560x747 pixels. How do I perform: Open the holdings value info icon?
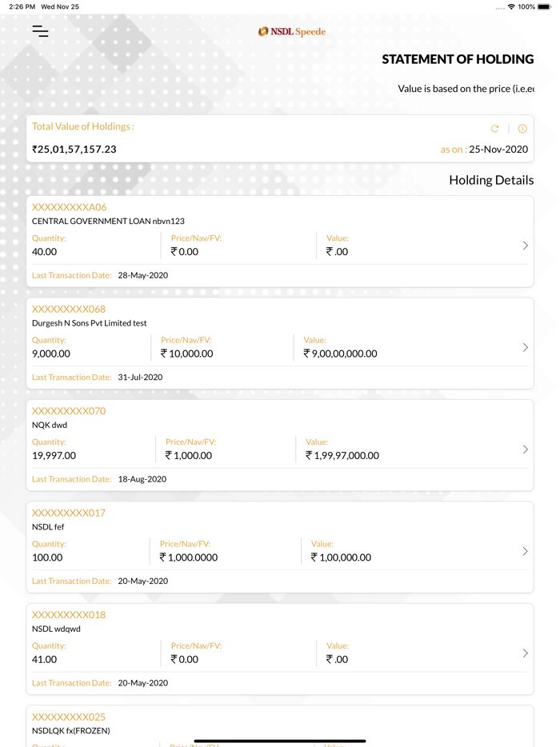[x=522, y=128]
